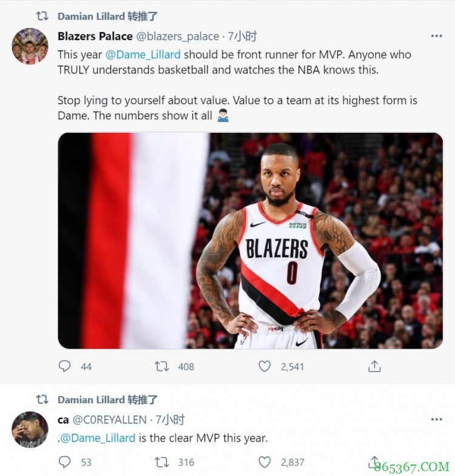Retweet the COREYALLEN MVP tweet
The height and width of the screenshot is (476, 455).
click(x=161, y=462)
